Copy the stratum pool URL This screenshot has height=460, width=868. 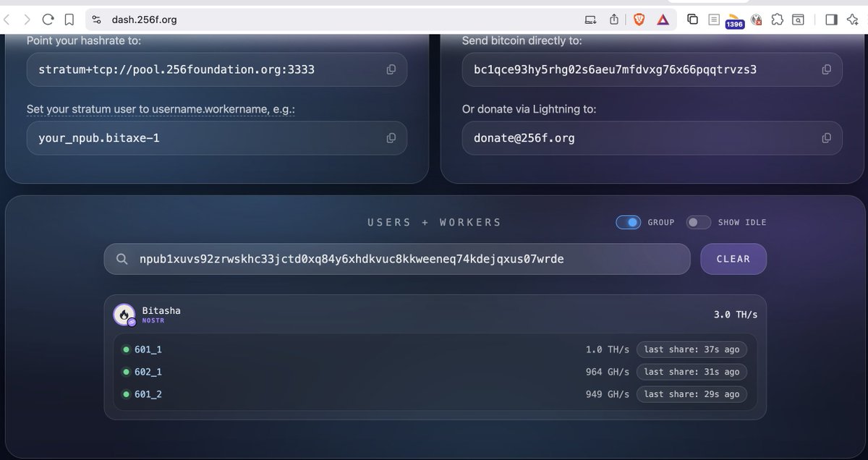pyautogui.click(x=391, y=69)
